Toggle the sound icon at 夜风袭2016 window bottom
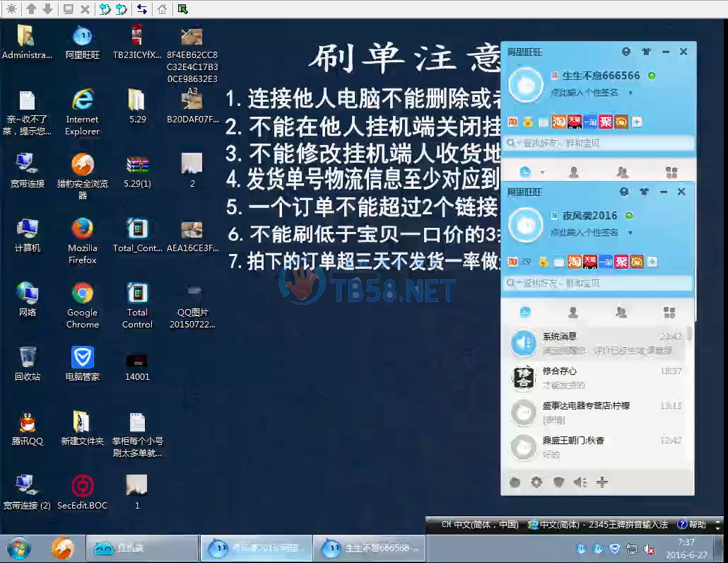 pos(580,482)
